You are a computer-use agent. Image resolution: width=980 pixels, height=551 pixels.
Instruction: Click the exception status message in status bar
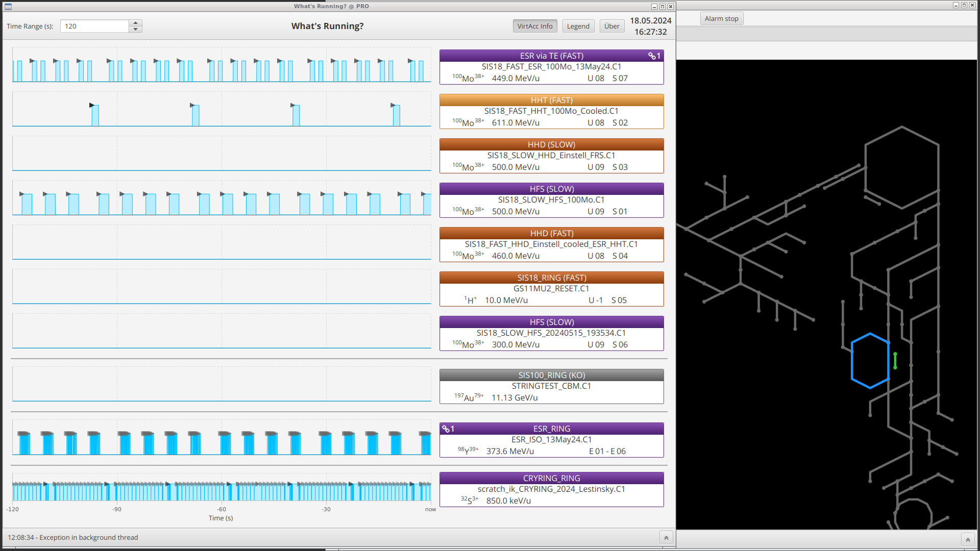pyautogui.click(x=72, y=537)
